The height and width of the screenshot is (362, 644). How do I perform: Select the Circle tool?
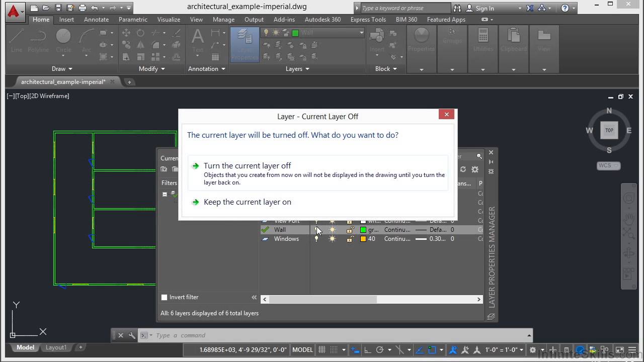tap(63, 40)
